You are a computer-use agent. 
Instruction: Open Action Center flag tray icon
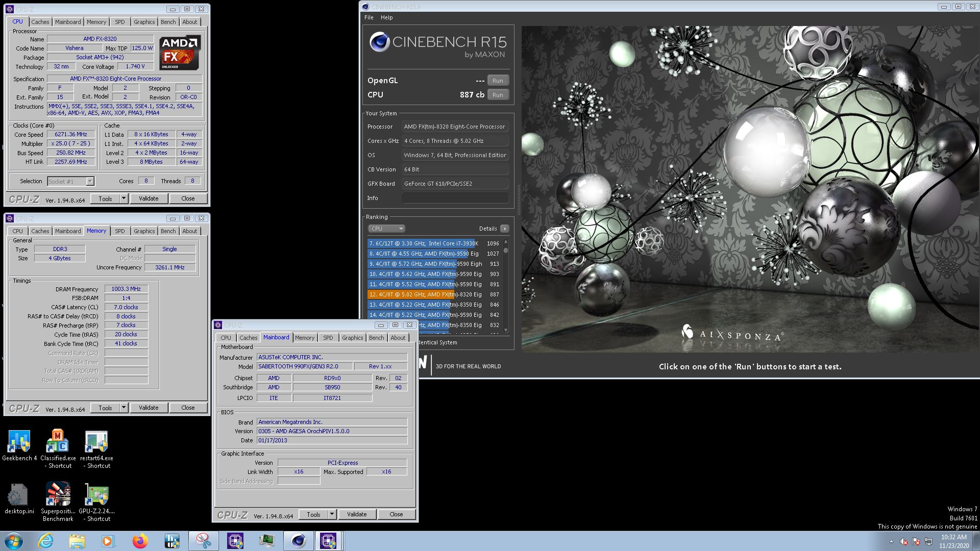click(x=916, y=542)
